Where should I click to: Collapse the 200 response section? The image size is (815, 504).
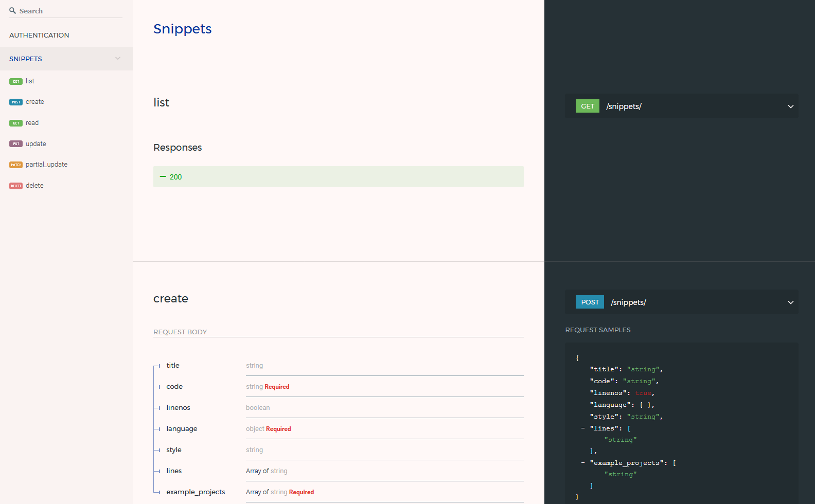pyautogui.click(x=163, y=177)
